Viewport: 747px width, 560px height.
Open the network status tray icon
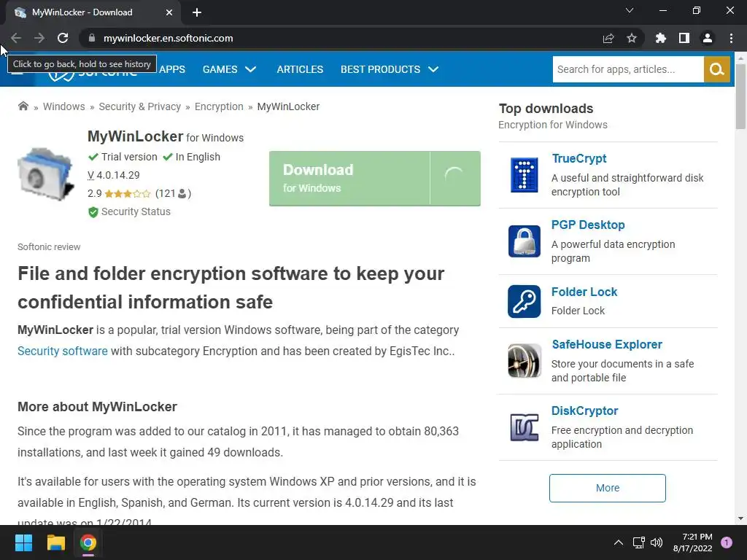click(638, 542)
